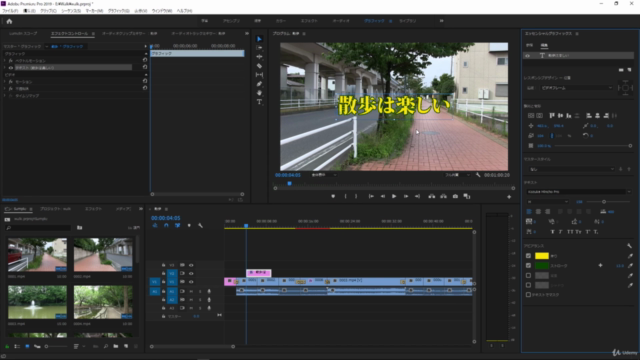Add a marker in the timeline panel
Viewport: 640px width, 360px height.
tap(189, 225)
